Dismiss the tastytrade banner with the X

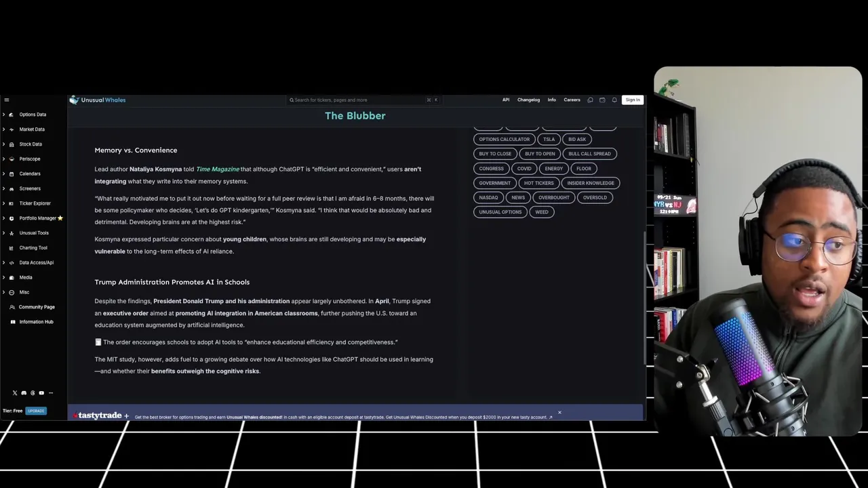559,412
